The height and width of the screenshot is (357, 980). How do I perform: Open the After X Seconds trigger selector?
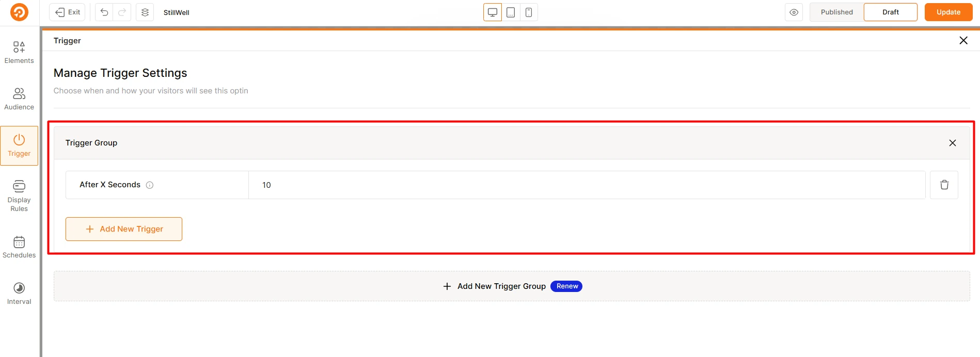(157, 185)
